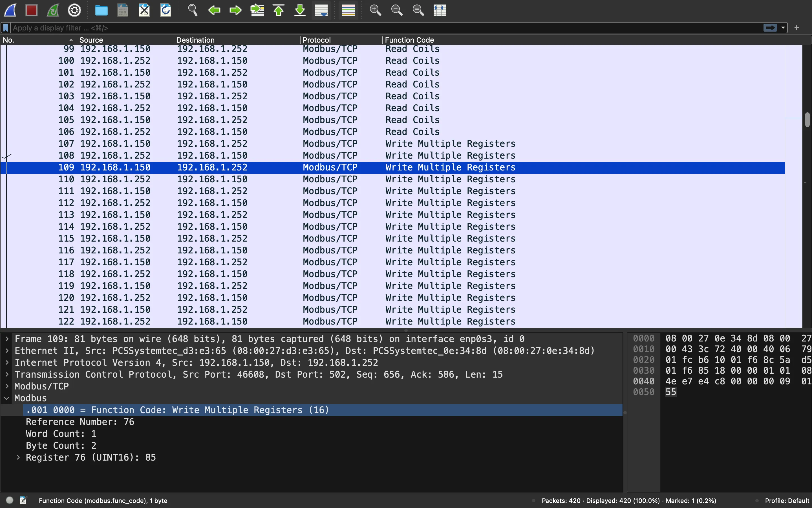Save this capture file icon
Screen dimensions: 812x508
[x=122, y=10]
